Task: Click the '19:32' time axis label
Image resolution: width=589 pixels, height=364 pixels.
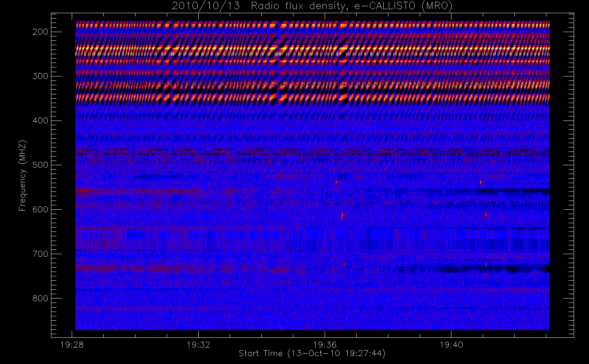Action: coord(198,344)
